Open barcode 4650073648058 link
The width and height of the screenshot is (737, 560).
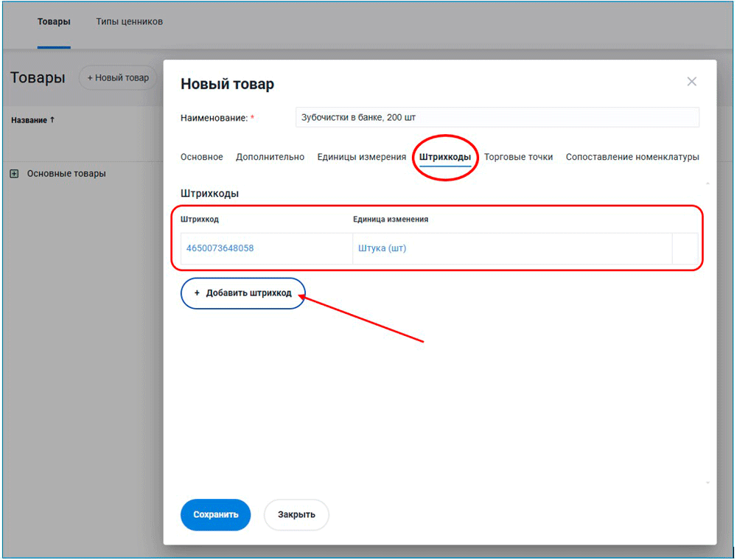point(220,248)
